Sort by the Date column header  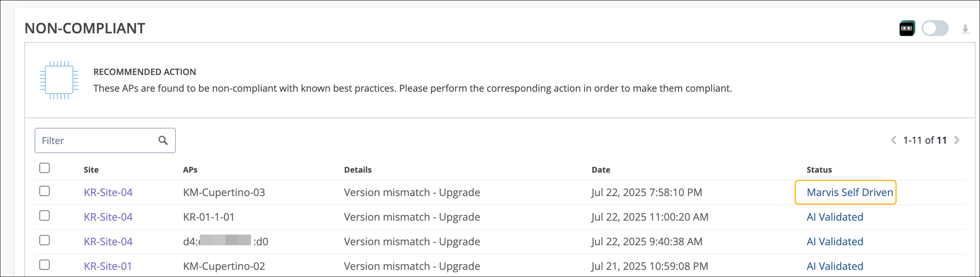tap(601, 170)
